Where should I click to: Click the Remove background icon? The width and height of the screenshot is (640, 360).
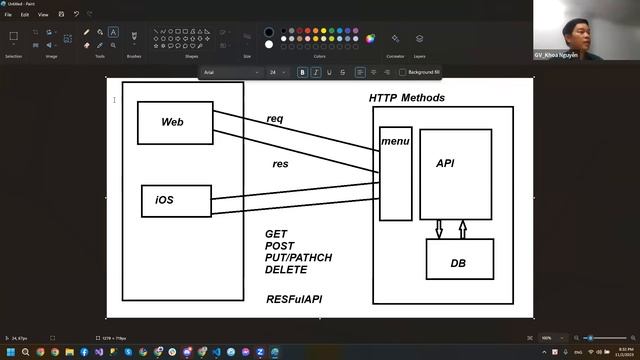(68, 39)
